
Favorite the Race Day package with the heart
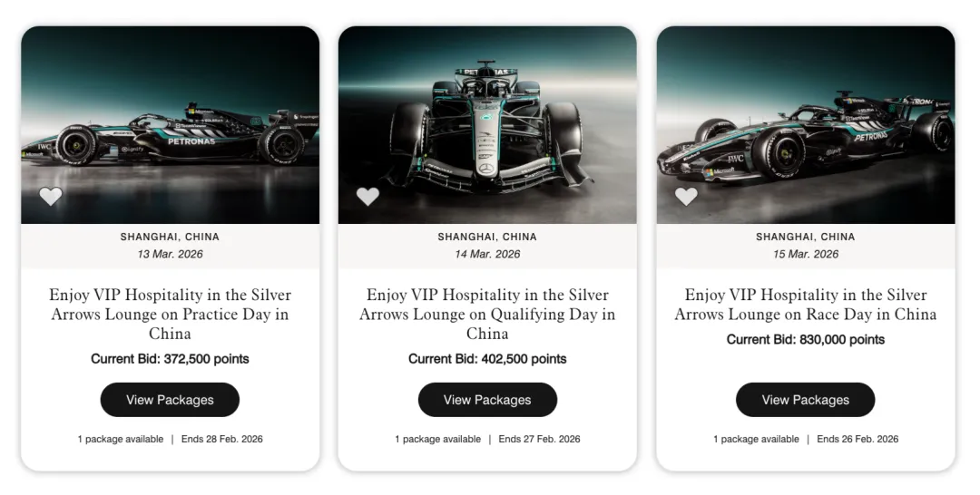[686, 196]
